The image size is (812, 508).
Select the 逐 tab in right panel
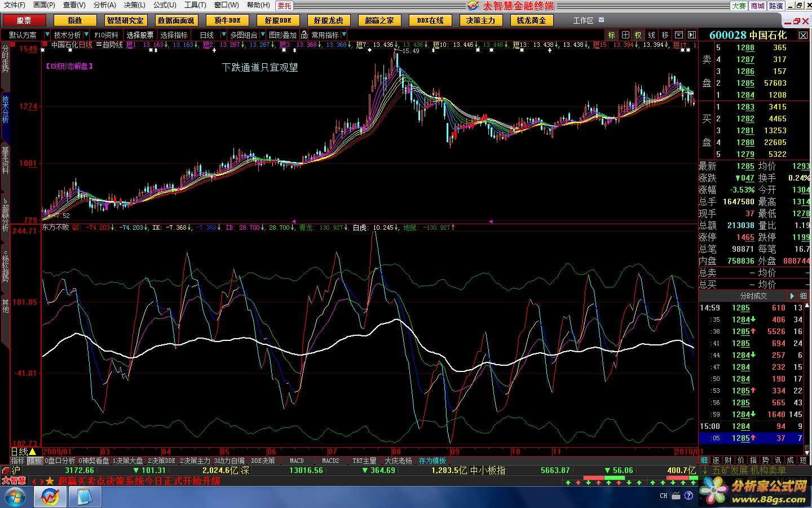click(x=716, y=461)
